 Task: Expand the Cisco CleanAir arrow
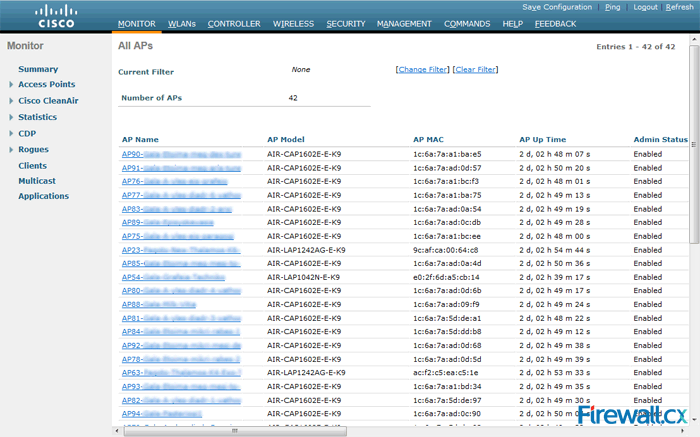(11, 101)
